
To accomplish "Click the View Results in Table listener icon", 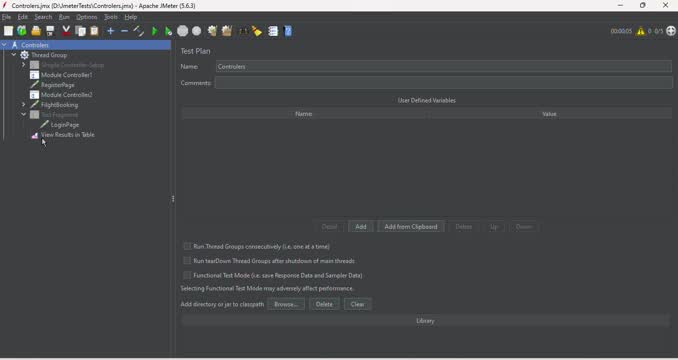I will [x=35, y=135].
